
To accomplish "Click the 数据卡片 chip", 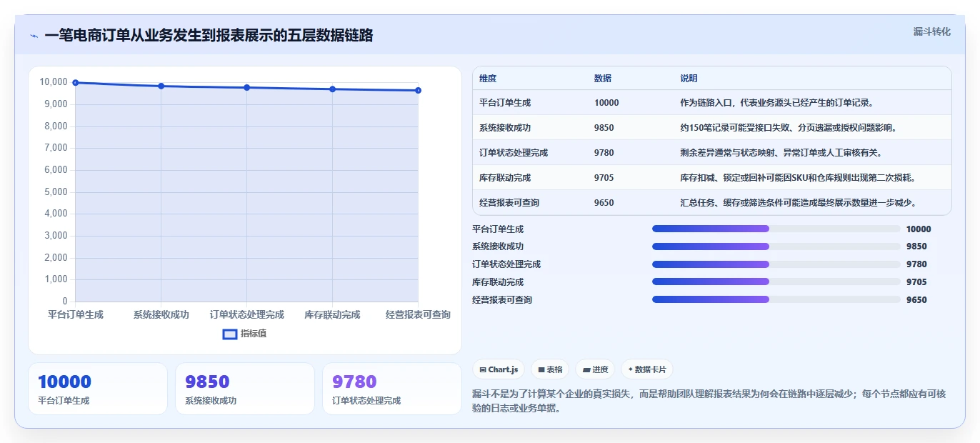I will pyautogui.click(x=646, y=369).
